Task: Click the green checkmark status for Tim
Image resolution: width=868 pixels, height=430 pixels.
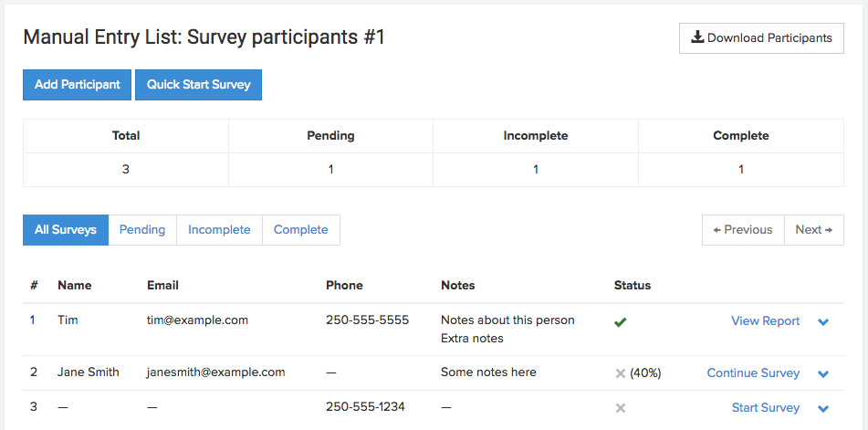Action: 620,322
